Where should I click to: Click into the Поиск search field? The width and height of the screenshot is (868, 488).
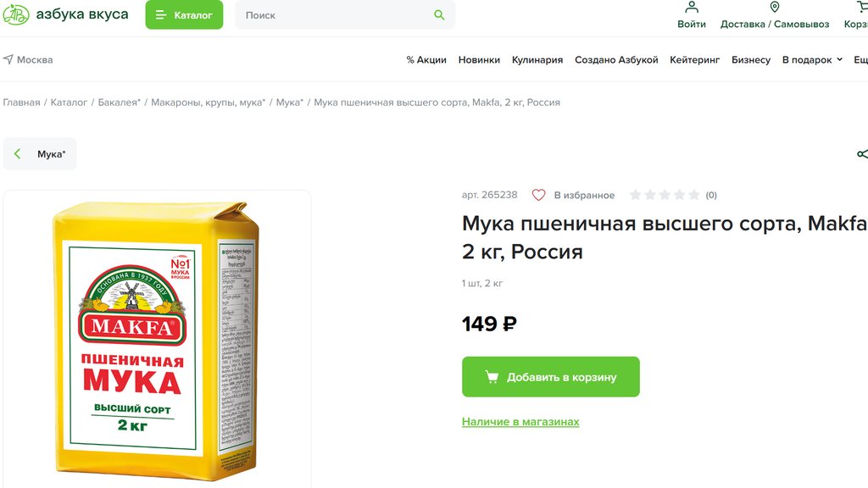pos(335,15)
